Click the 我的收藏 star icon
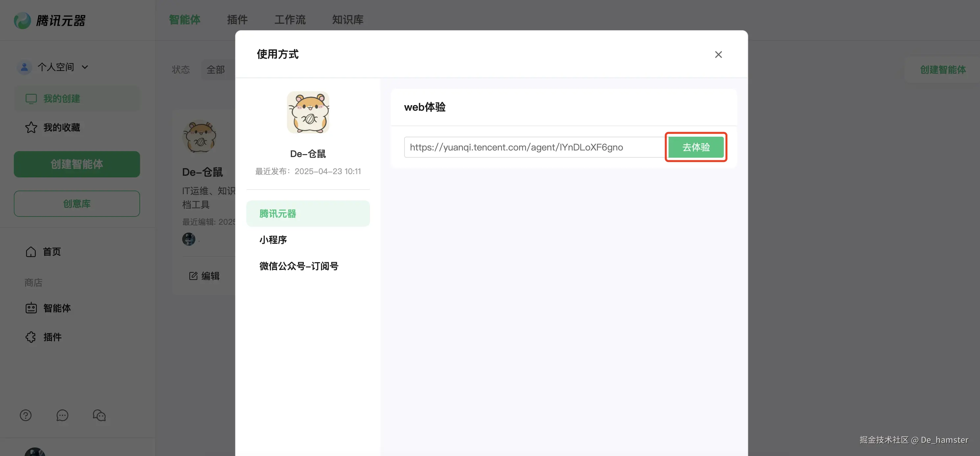Screen dimensions: 980x456 tap(31, 128)
